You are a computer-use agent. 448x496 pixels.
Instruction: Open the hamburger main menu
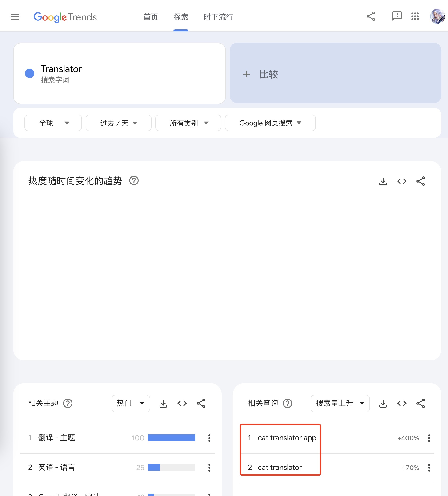[x=15, y=17]
